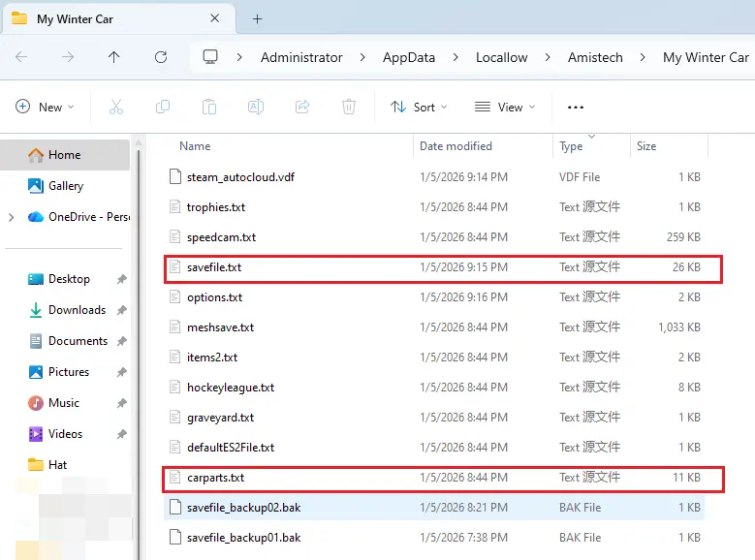
Task: Click the Share toolbar icon
Action: [302, 107]
